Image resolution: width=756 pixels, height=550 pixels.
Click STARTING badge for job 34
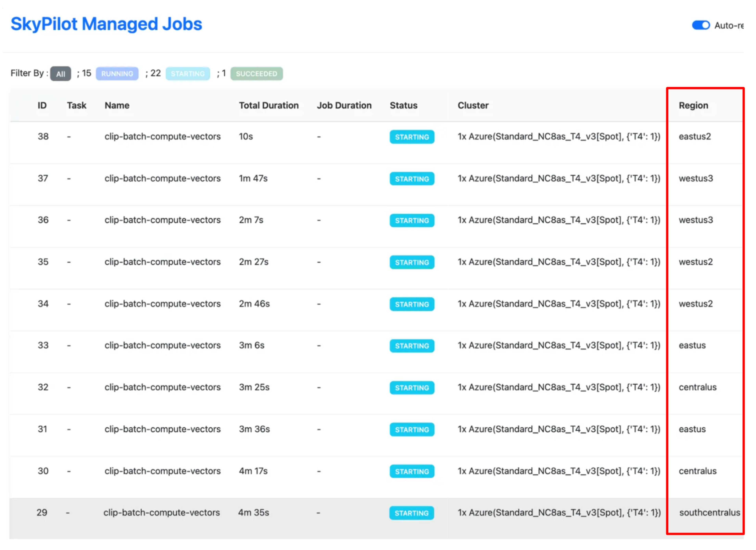coord(412,304)
